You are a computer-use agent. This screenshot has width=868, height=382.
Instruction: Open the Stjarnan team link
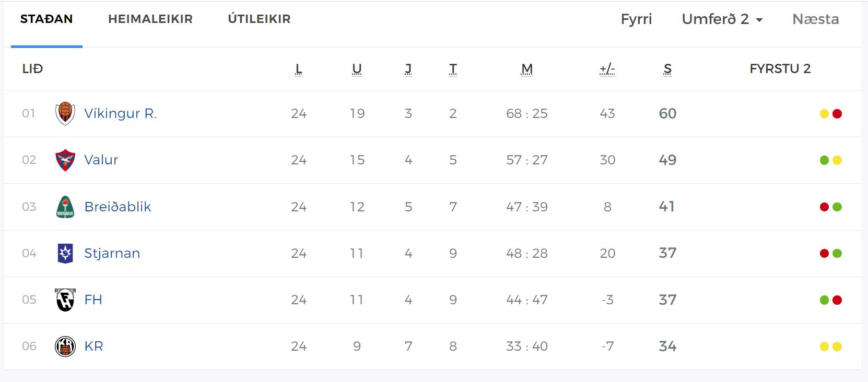pyautogui.click(x=112, y=253)
